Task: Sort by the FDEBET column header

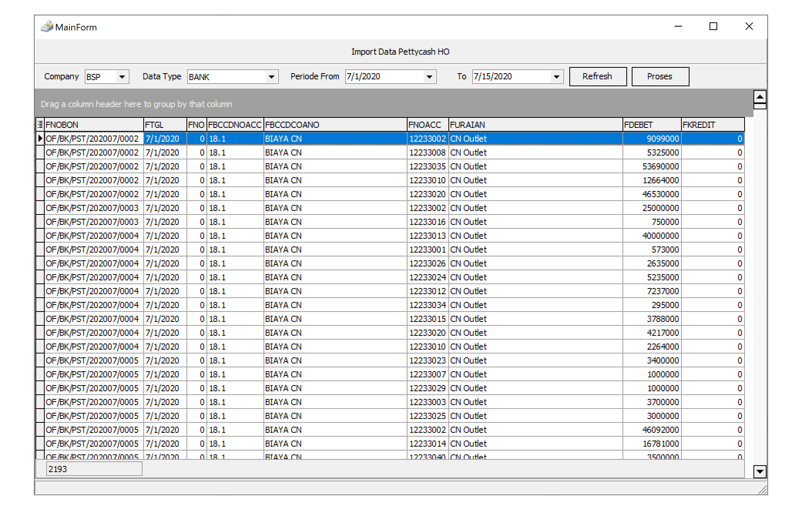Action: pos(651,125)
